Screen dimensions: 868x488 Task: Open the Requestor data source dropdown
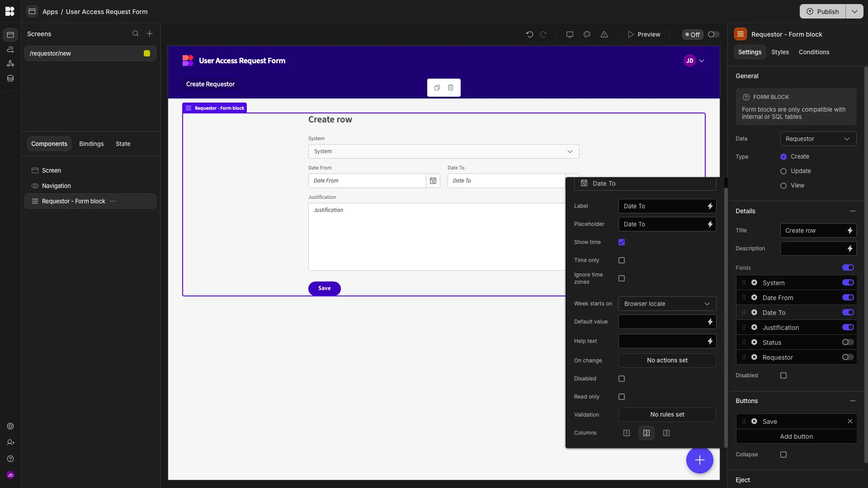coord(818,139)
